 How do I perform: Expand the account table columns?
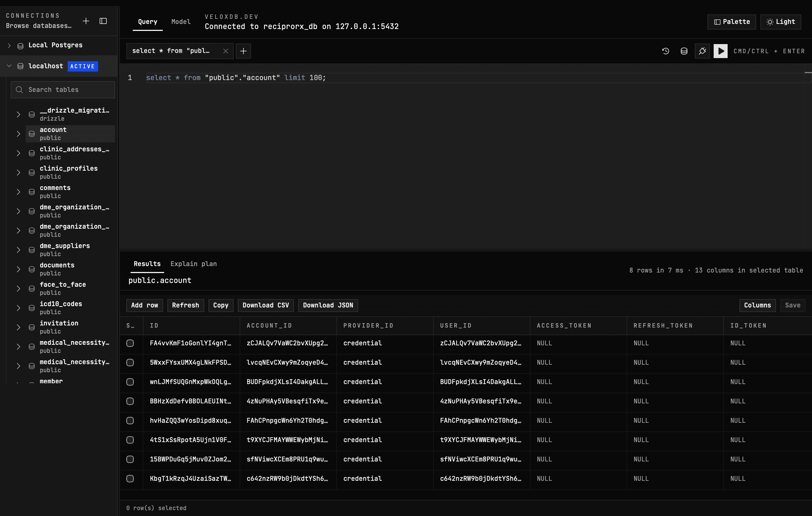[19, 134]
